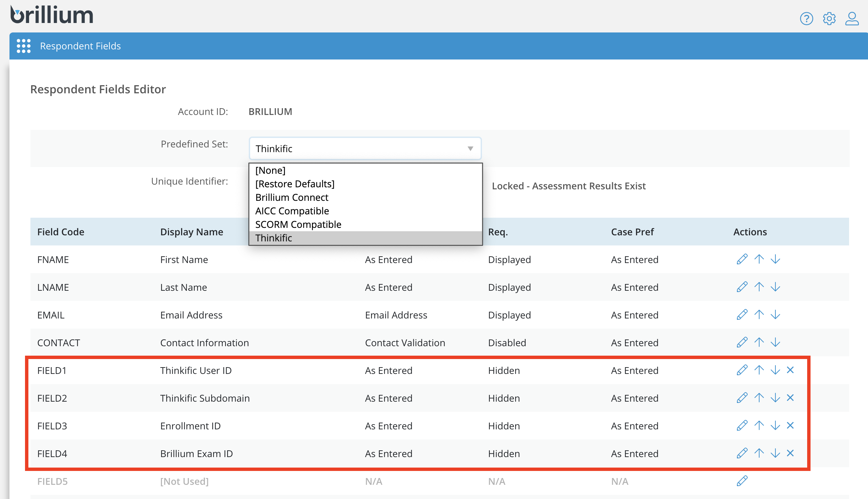Click the 'Email Address' display name cell
Viewport: 868px width, 499px height.
[x=191, y=315]
